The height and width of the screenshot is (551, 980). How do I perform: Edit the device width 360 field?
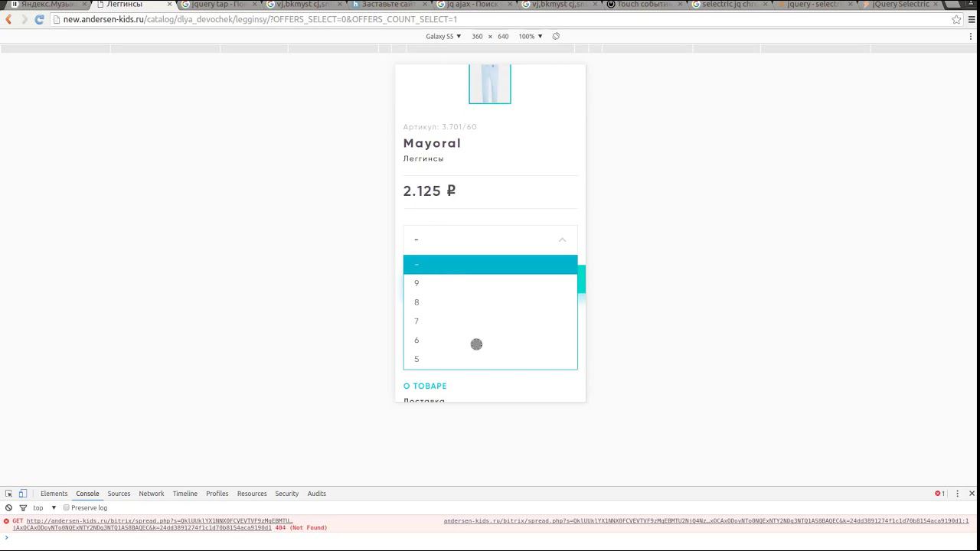[x=477, y=36]
